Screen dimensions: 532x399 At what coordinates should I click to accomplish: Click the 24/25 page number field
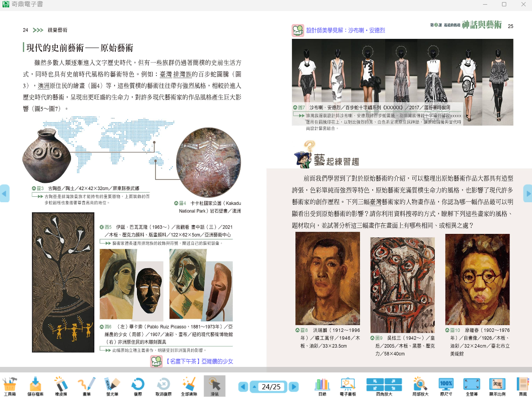tap(272, 387)
